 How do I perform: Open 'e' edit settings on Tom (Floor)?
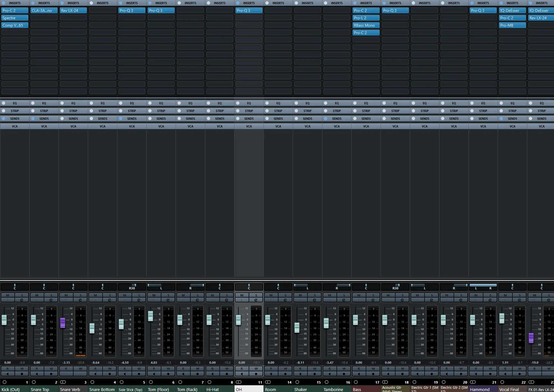tap(168, 300)
